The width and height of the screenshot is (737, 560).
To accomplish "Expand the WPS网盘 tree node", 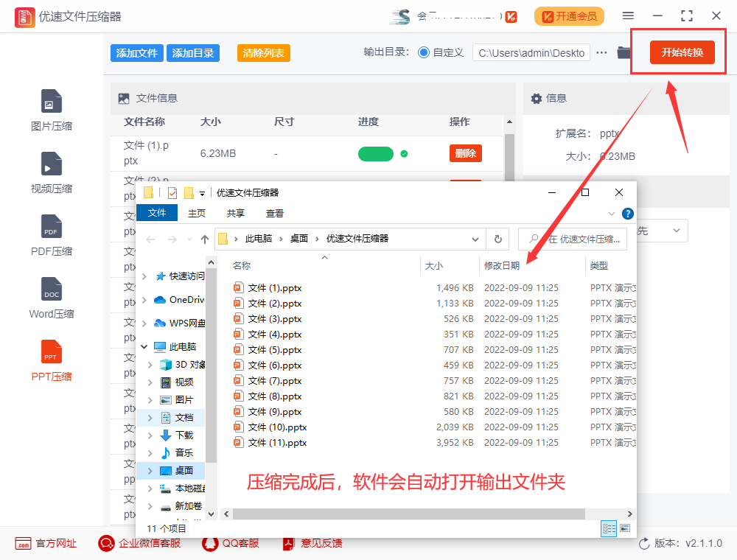I will pos(144,323).
